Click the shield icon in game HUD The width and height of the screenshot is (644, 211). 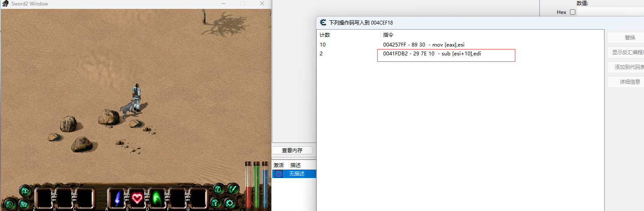[x=10, y=204]
